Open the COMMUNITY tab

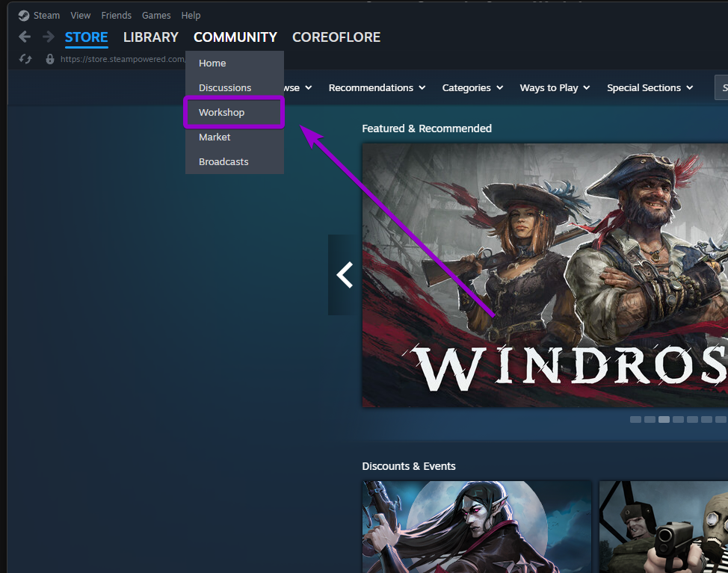[x=235, y=37]
